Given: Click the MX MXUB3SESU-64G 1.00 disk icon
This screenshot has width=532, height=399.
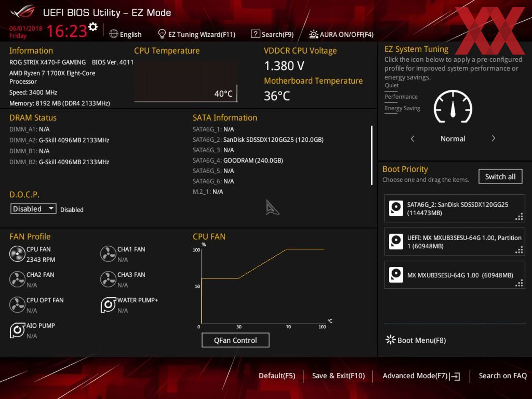Looking at the screenshot, I should (396, 275).
